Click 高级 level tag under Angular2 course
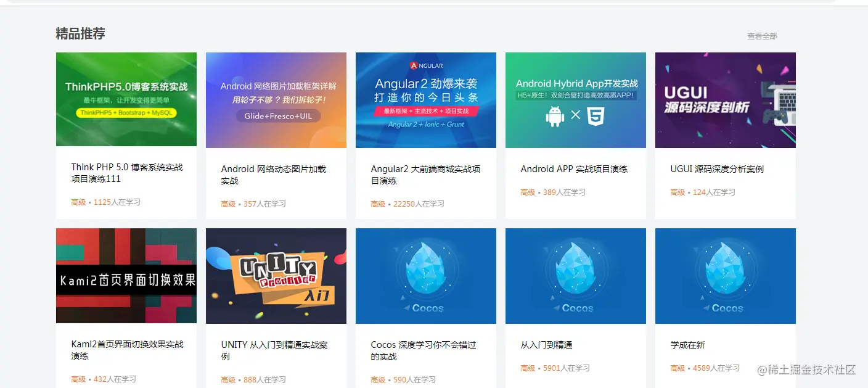This screenshot has width=868, height=388. (378, 204)
